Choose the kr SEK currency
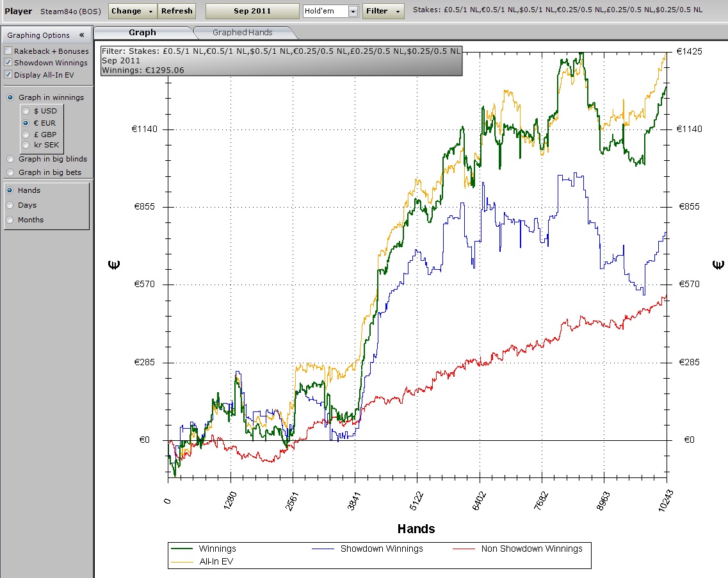Image resolution: width=728 pixels, height=578 pixels. point(26,145)
